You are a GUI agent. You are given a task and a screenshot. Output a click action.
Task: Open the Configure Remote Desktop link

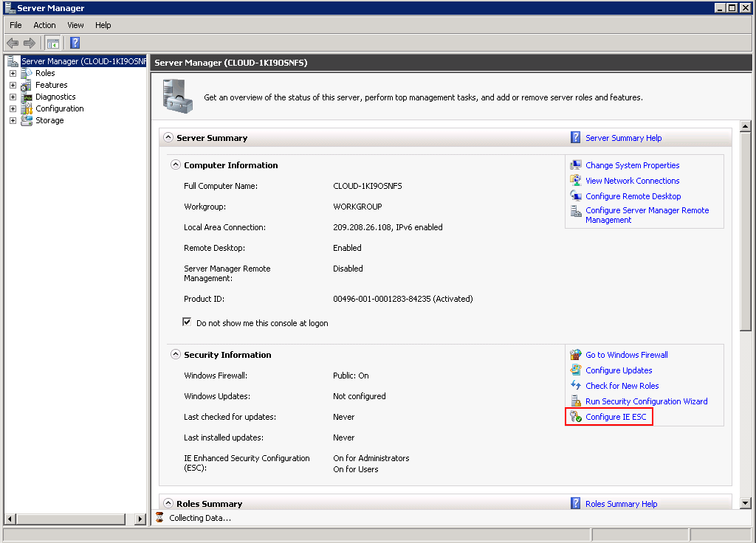633,196
